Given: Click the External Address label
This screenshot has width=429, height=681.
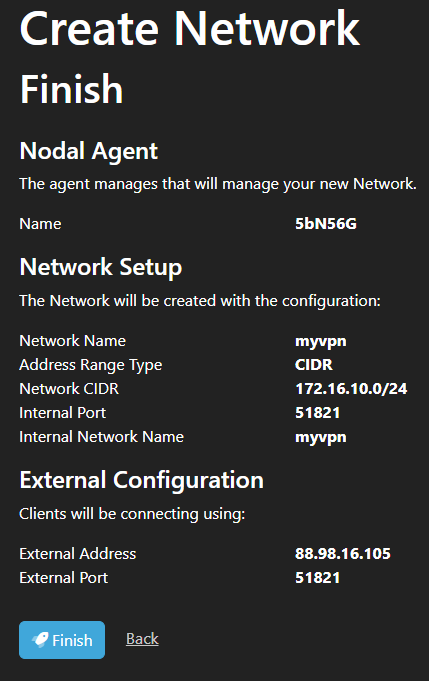Looking at the screenshot, I should click(x=78, y=554).
